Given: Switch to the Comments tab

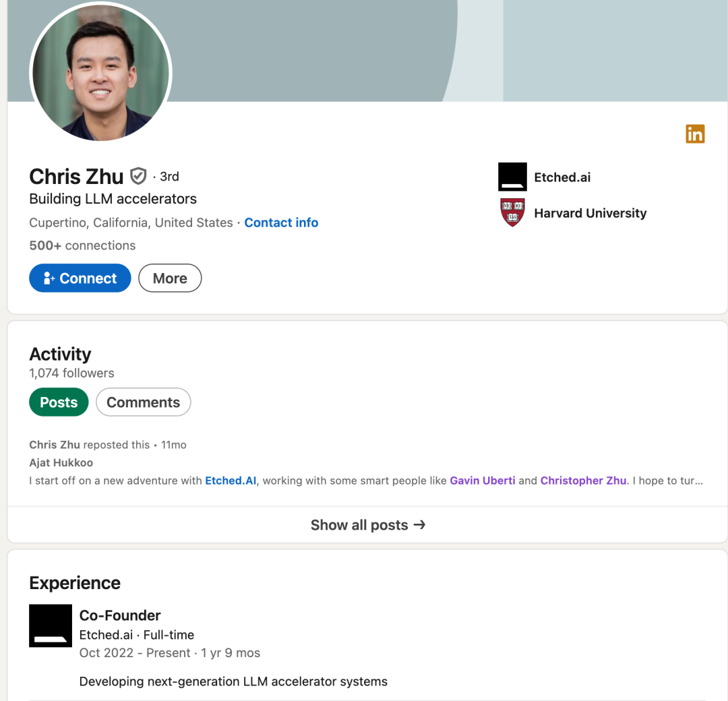Looking at the screenshot, I should coord(143,402).
